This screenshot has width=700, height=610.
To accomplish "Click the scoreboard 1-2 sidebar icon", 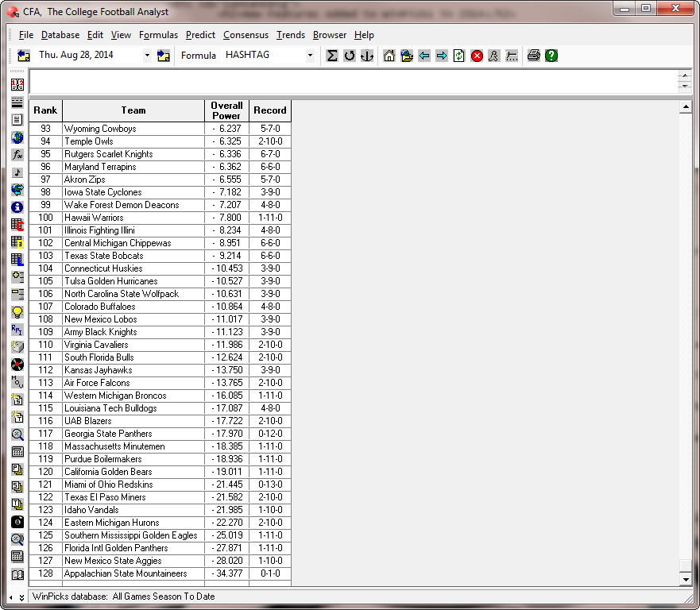I will pos(17,84).
